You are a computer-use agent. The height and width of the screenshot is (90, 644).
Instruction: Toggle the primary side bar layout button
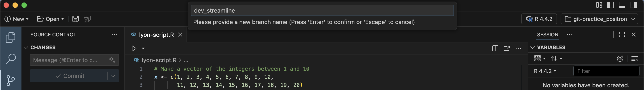point(610,5)
